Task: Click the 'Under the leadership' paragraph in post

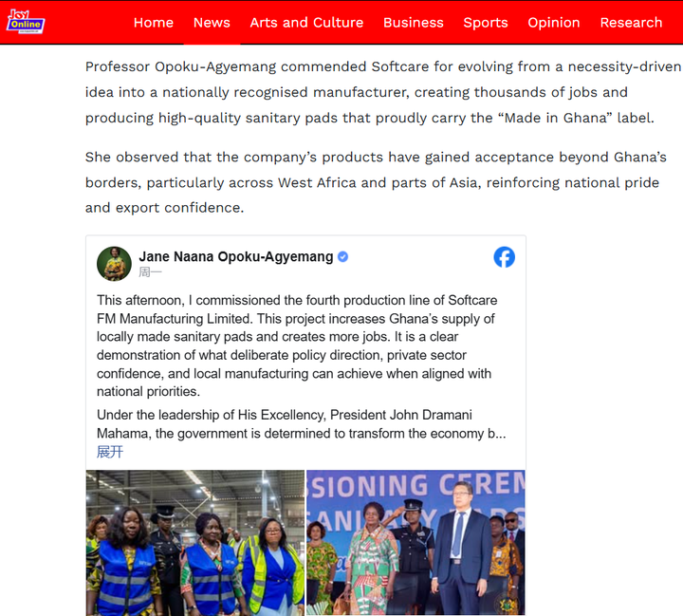Action: point(301,424)
